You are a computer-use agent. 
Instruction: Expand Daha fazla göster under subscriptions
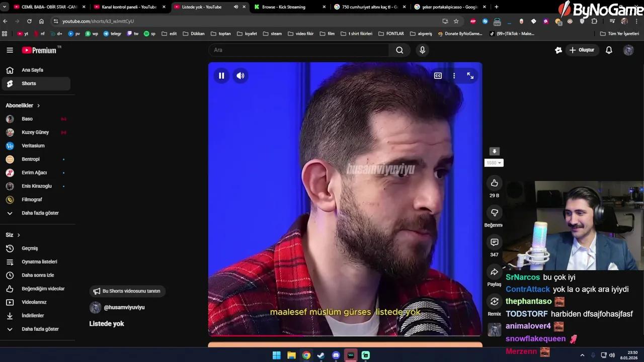click(x=36, y=213)
